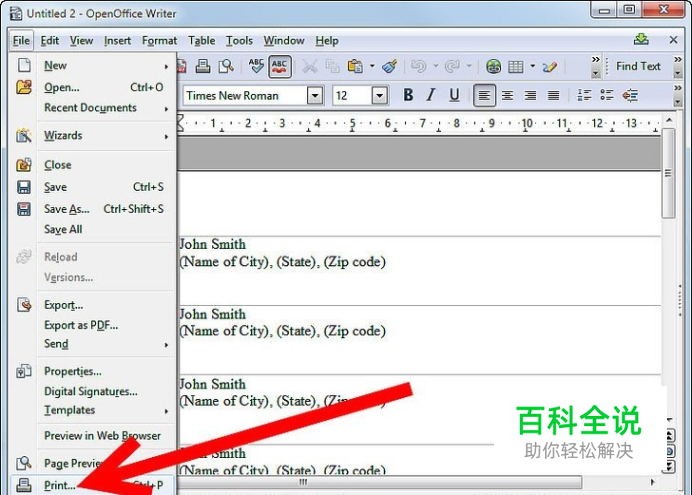Open the Window menu
This screenshot has height=495, width=692.
coord(284,41)
